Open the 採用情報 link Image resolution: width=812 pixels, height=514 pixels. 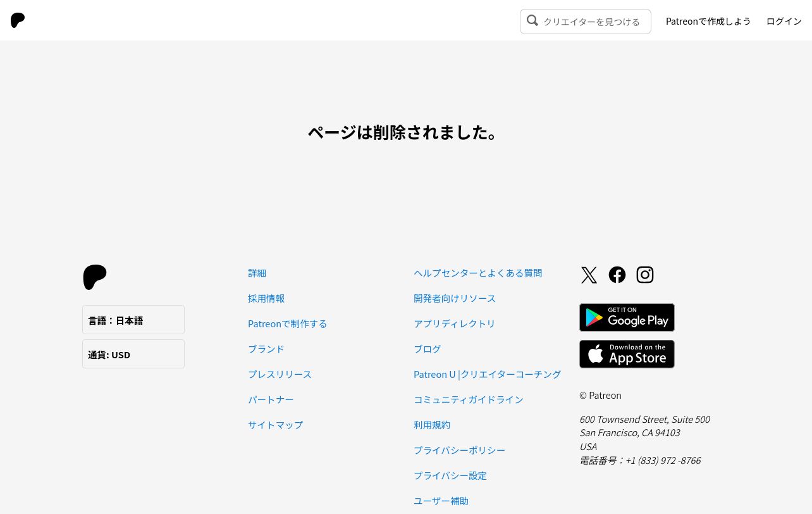(x=266, y=298)
